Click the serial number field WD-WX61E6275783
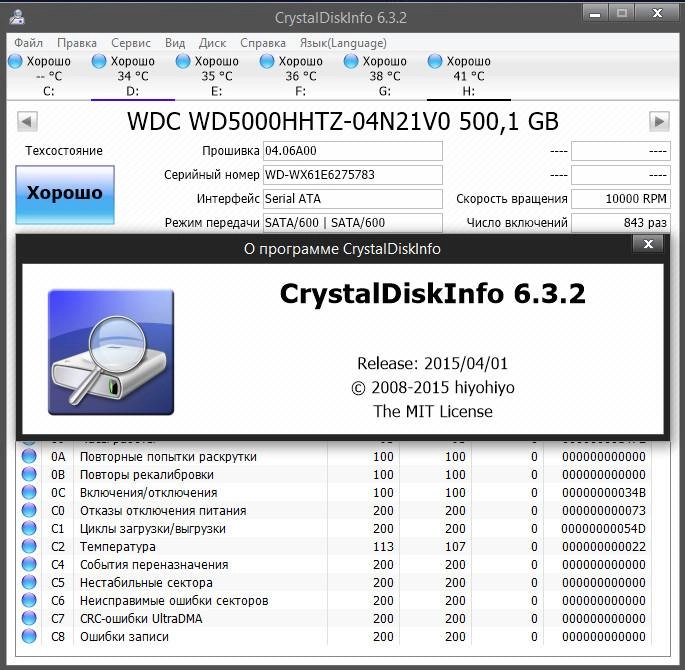This screenshot has width=685, height=670. pos(353,175)
